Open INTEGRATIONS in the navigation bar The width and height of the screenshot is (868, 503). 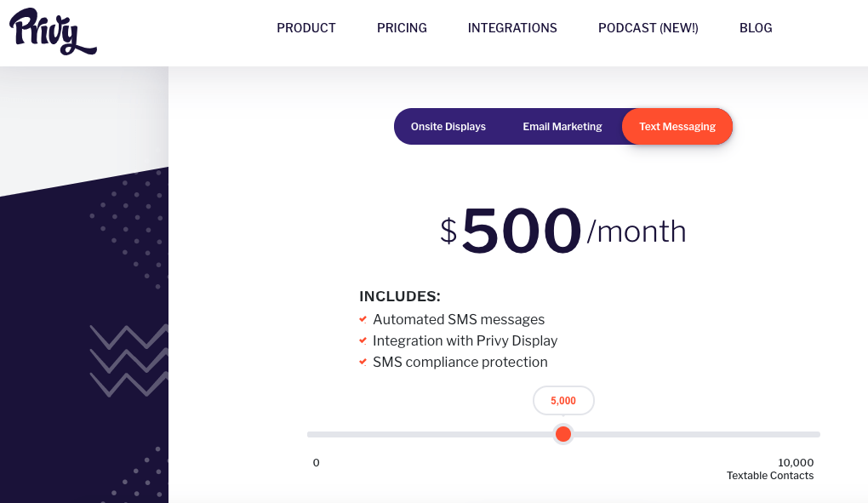pos(512,28)
